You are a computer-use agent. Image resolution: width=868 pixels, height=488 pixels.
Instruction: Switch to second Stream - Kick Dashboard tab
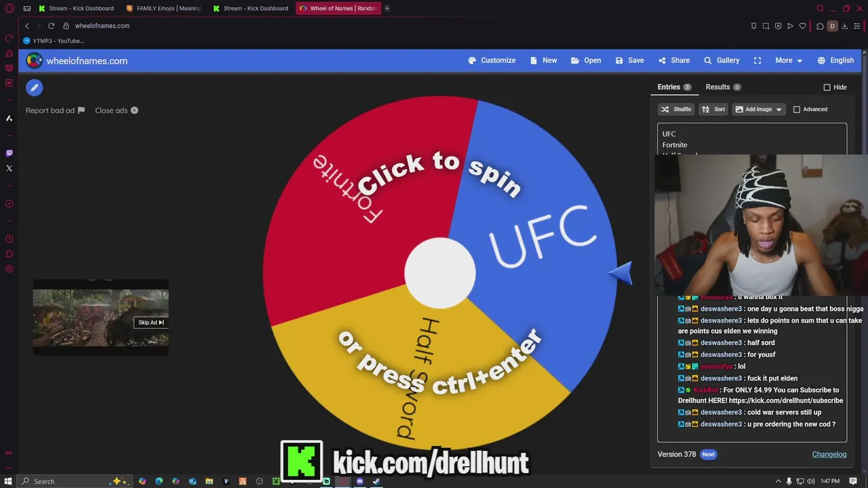click(x=250, y=8)
